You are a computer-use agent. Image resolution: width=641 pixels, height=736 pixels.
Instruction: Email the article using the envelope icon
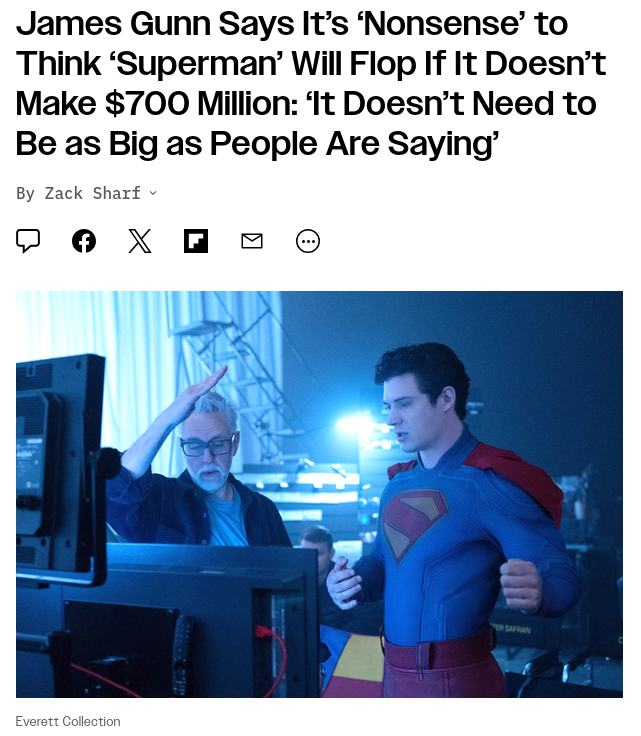[252, 241]
